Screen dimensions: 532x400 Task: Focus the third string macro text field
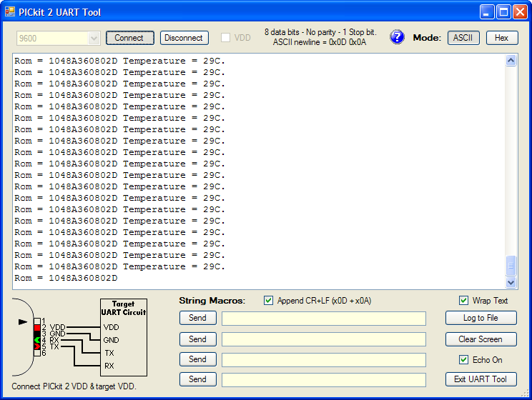click(324, 360)
